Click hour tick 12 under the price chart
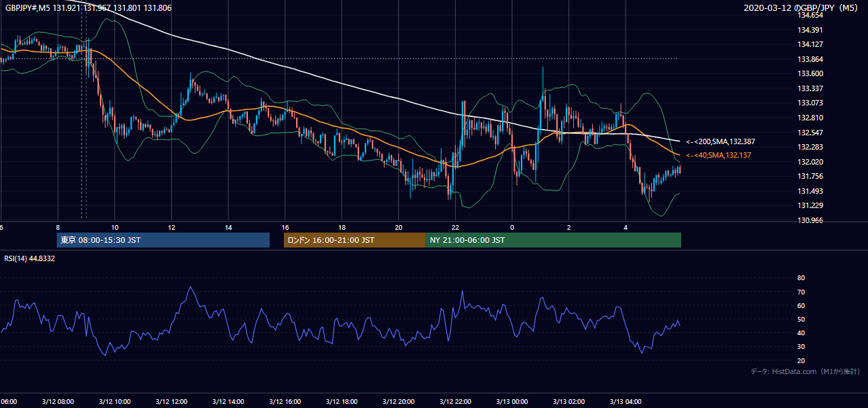This screenshot has width=868, height=408. tap(171, 227)
